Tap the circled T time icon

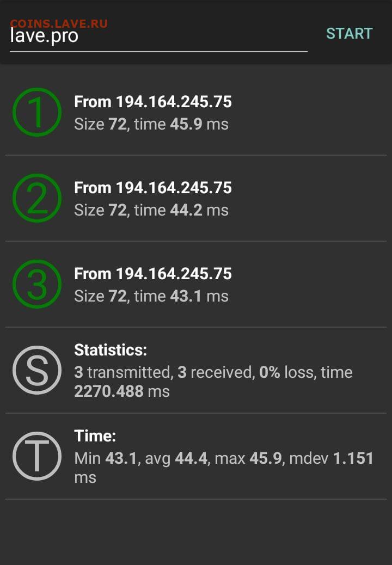pyautogui.click(x=37, y=456)
